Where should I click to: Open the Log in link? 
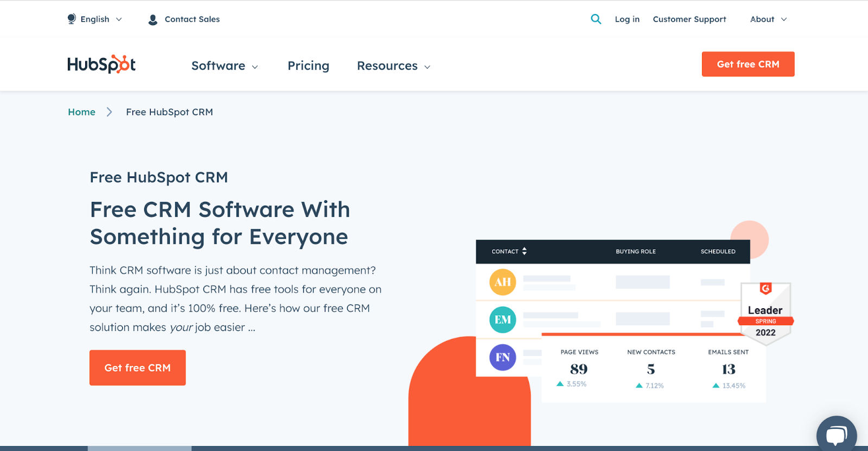(x=627, y=19)
